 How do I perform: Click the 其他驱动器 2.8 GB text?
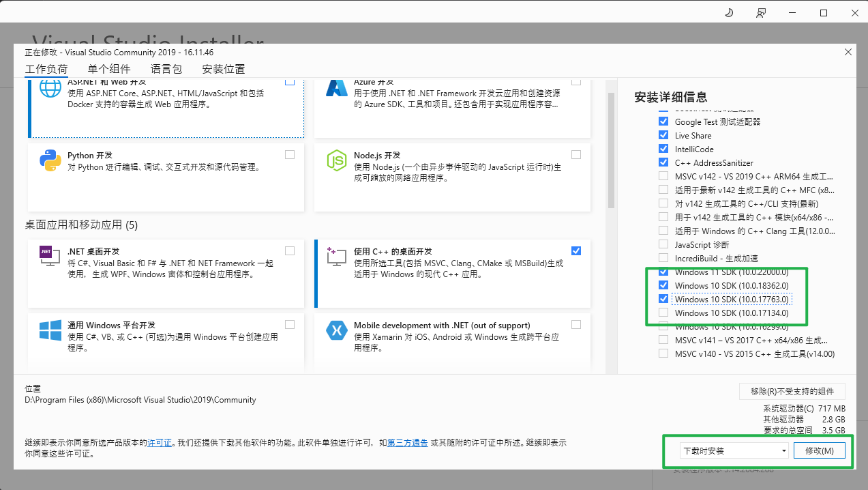point(804,419)
